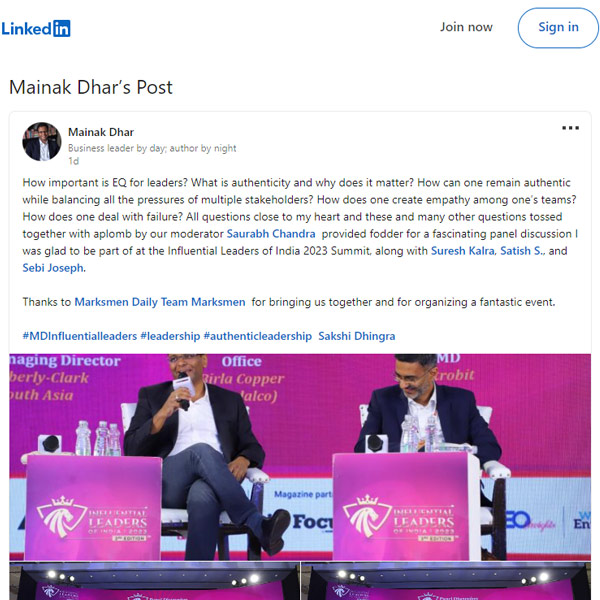Screen dimensions: 600x600
Task: Open the large panel discussion photo
Action: [x=300, y=457]
